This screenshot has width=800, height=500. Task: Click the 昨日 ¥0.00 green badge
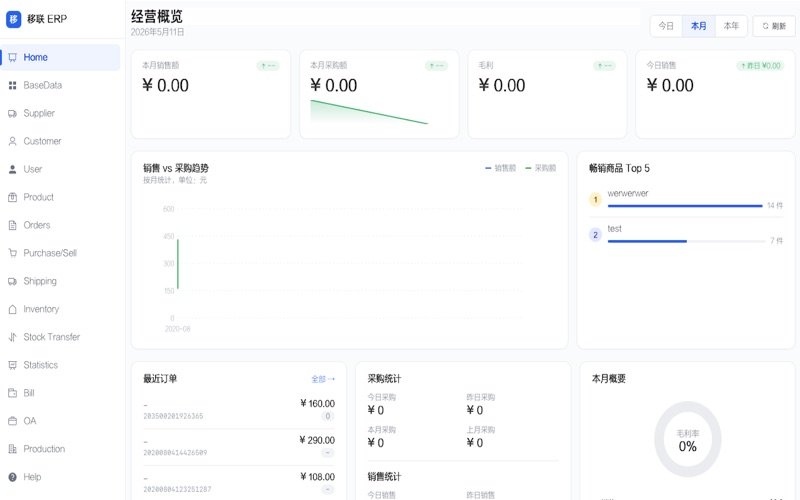760,66
